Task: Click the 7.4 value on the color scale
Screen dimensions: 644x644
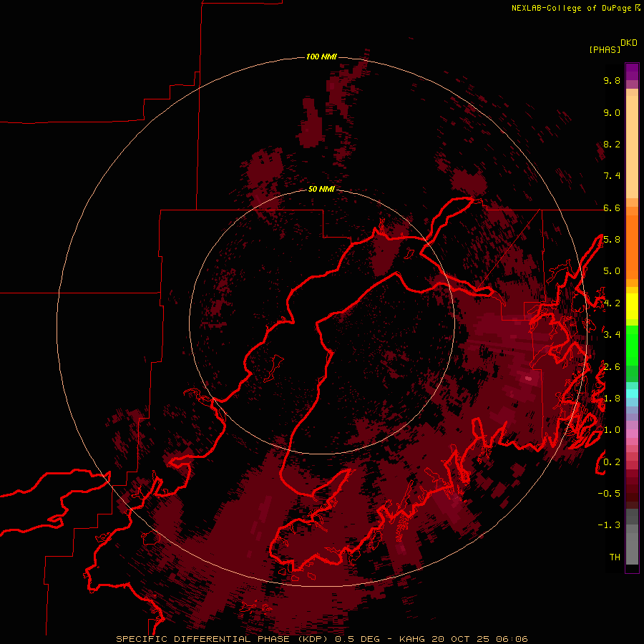Action: click(612, 176)
